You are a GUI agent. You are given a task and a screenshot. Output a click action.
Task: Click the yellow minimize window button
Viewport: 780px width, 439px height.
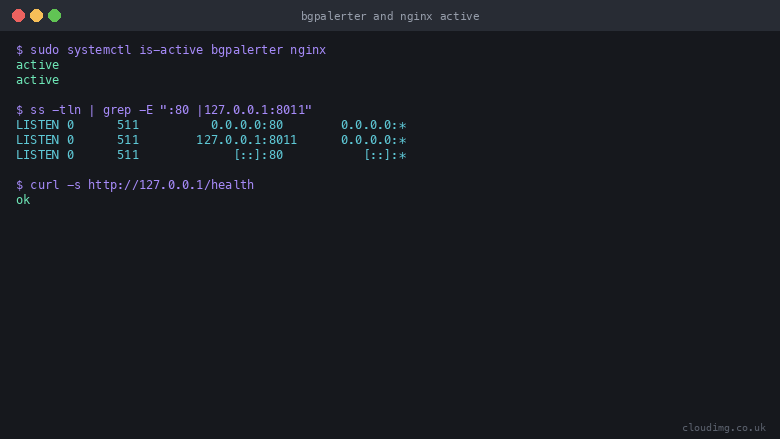[x=36, y=16]
